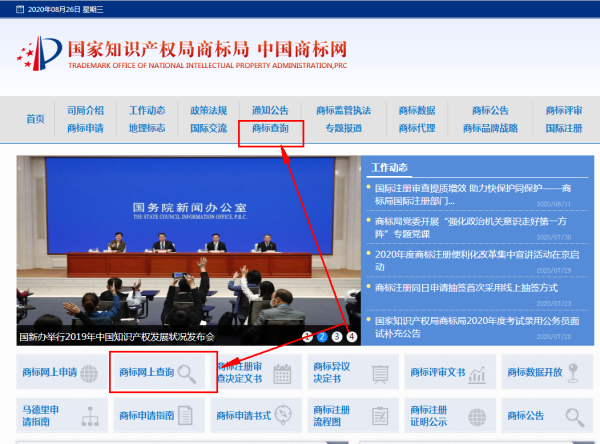Click the bar chart icon for 商标评审文书
600x444 pixels.
(477, 374)
